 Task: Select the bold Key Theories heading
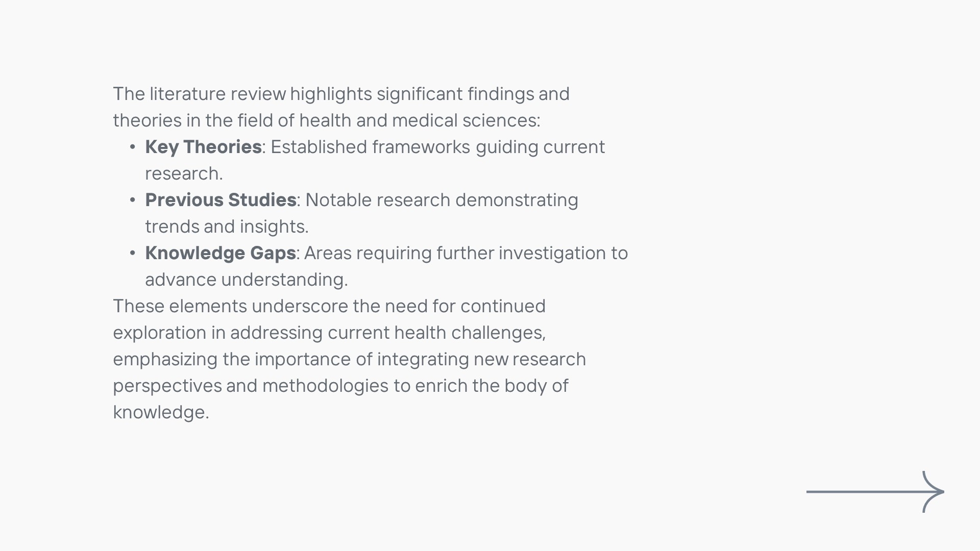click(203, 147)
